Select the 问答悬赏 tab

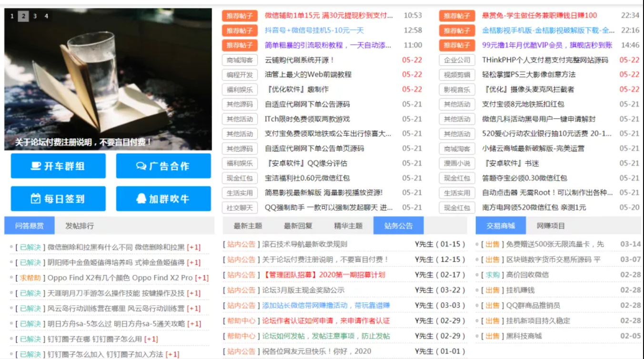(x=29, y=226)
